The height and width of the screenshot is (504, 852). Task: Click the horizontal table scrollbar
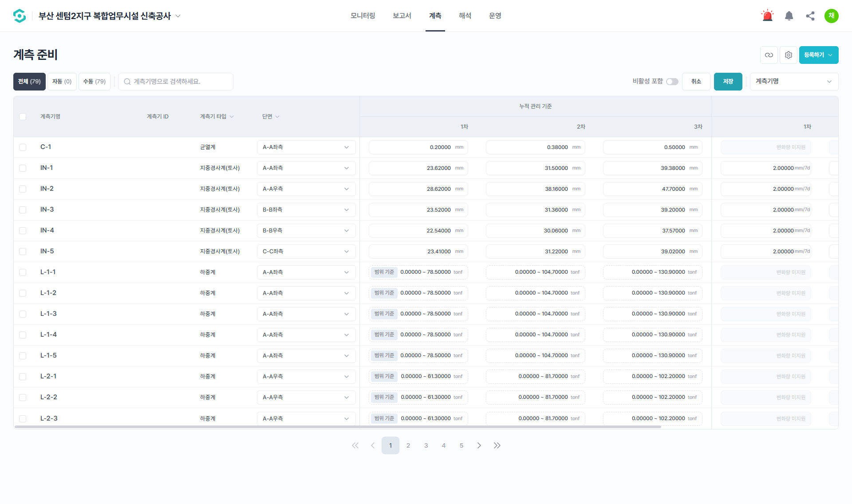(338, 427)
